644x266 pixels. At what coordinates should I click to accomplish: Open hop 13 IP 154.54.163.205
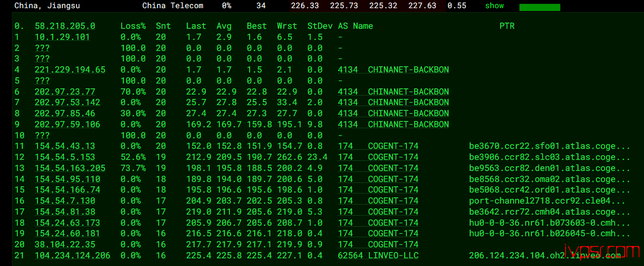pyautogui.click(x=70, y=168)
